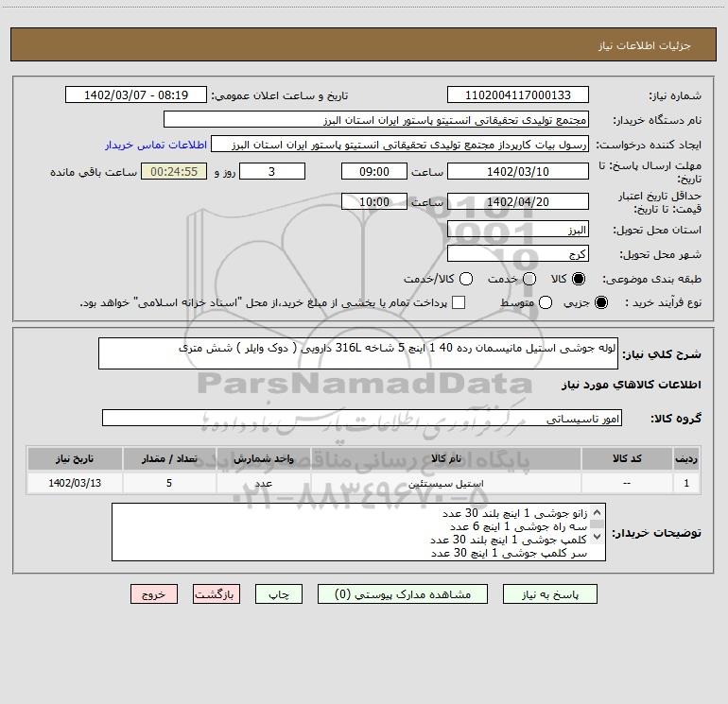Click the استیل سیستئین item name cell
This screenshot has width=728, height=704.
[445, 483]
